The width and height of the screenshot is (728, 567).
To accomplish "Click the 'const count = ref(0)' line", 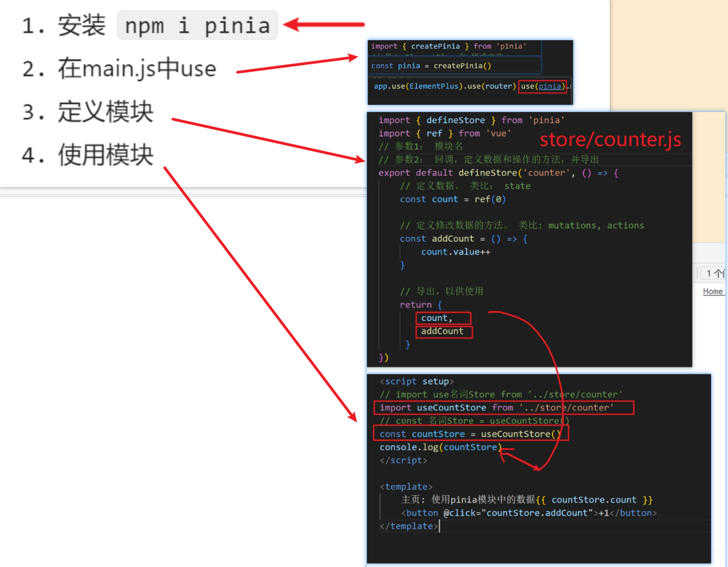I will [x=452, y=199].
